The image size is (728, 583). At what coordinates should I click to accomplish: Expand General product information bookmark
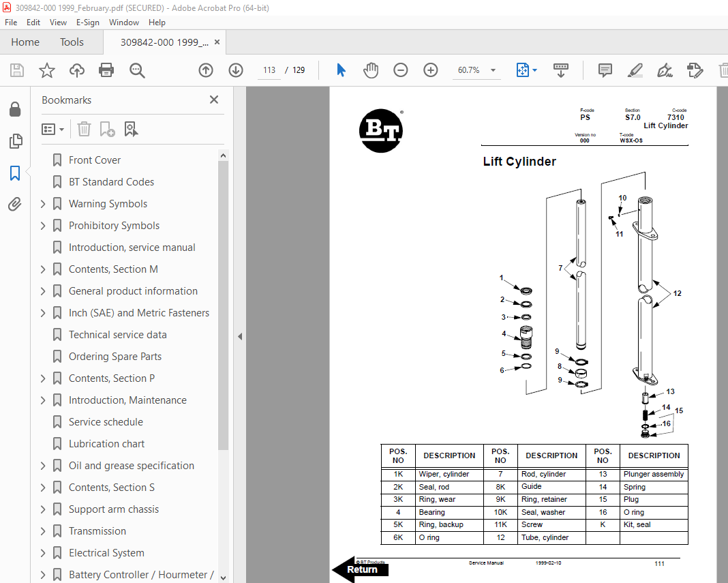[x=43, y=291]
